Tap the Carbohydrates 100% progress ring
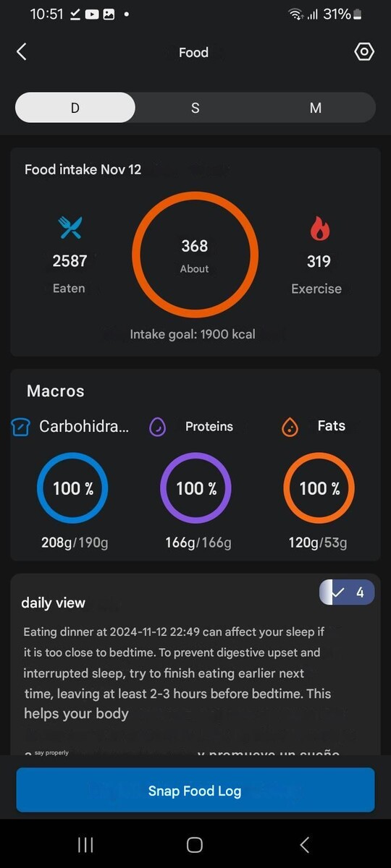The height and width of the screenshot is (868, 391). [72, 488]
